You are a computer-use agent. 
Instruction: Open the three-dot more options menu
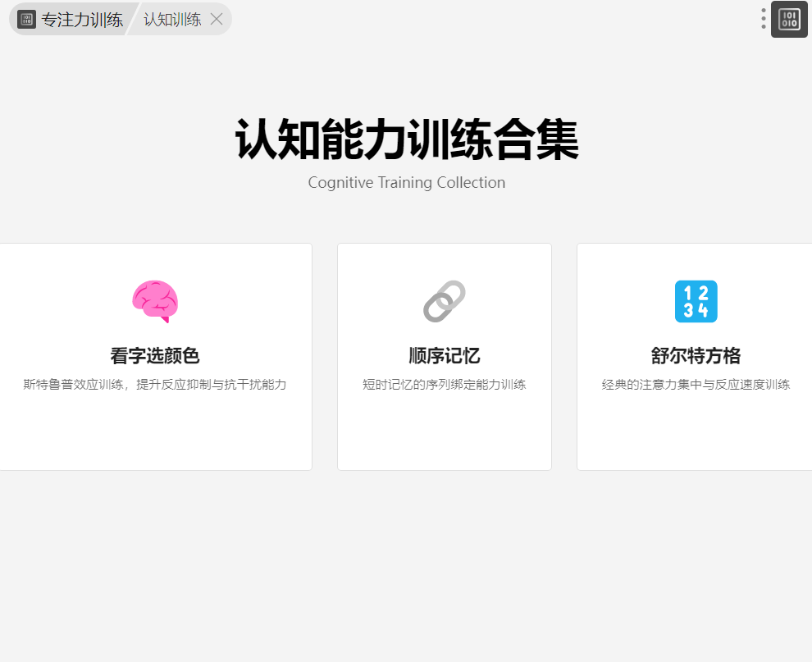click(764, 19)
